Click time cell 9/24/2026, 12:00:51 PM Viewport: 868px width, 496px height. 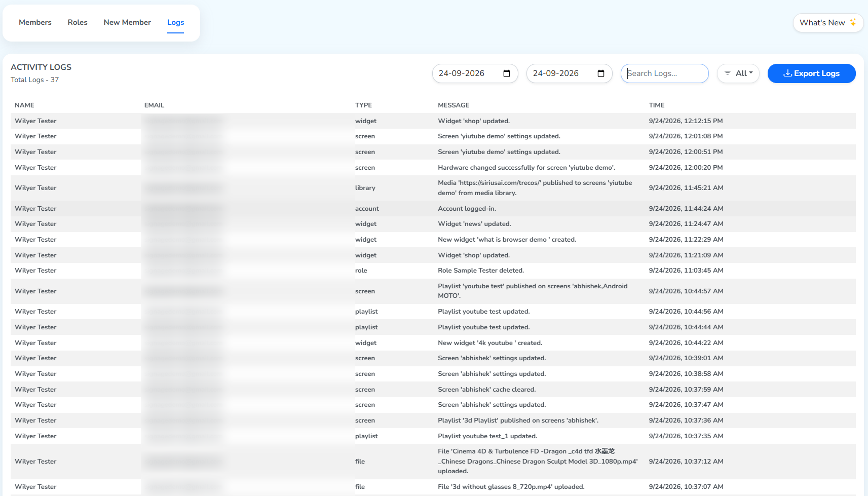pyautogui.click(x=686, y=152)
